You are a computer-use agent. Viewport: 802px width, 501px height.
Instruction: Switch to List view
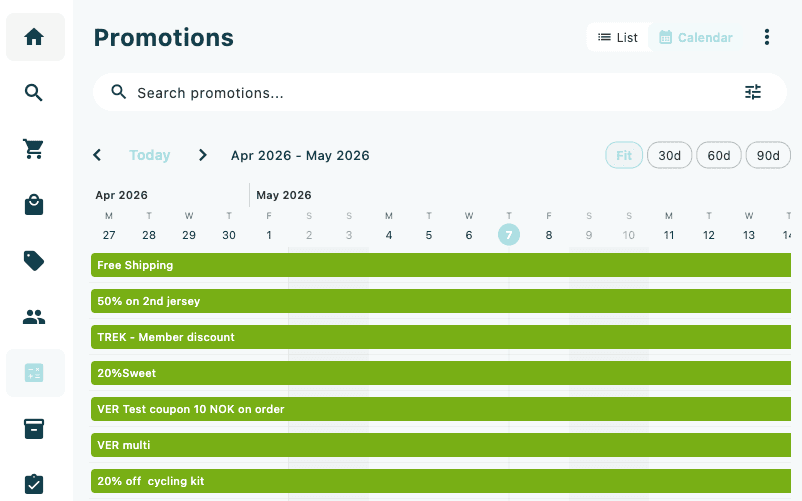tap(618, 37)
